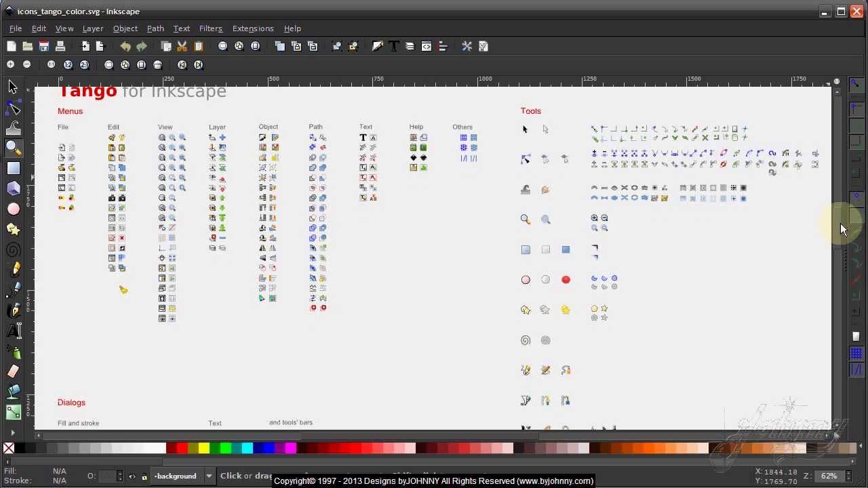This screenshot has height=488, width=868.
Task: Select the Paint Bucket tool
Action: tap(13, 392)
